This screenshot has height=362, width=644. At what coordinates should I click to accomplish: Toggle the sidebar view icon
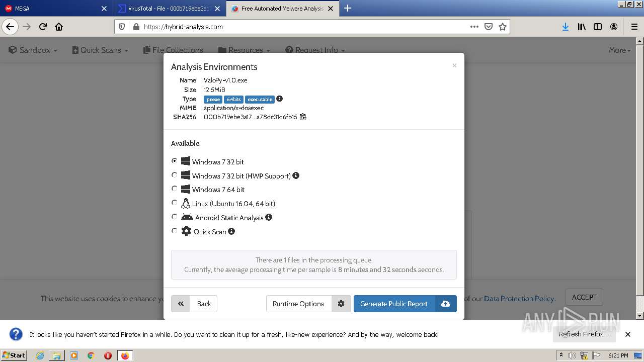point(598,27)
